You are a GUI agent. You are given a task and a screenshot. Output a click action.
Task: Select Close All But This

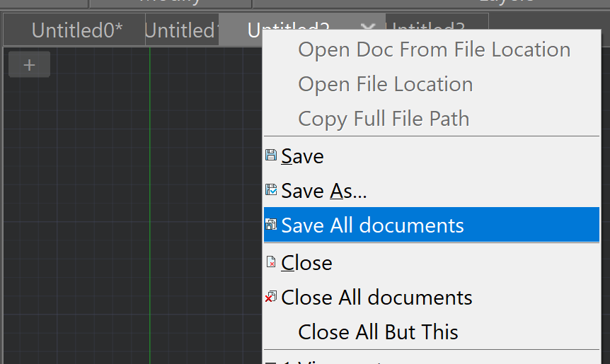[378, 332]
